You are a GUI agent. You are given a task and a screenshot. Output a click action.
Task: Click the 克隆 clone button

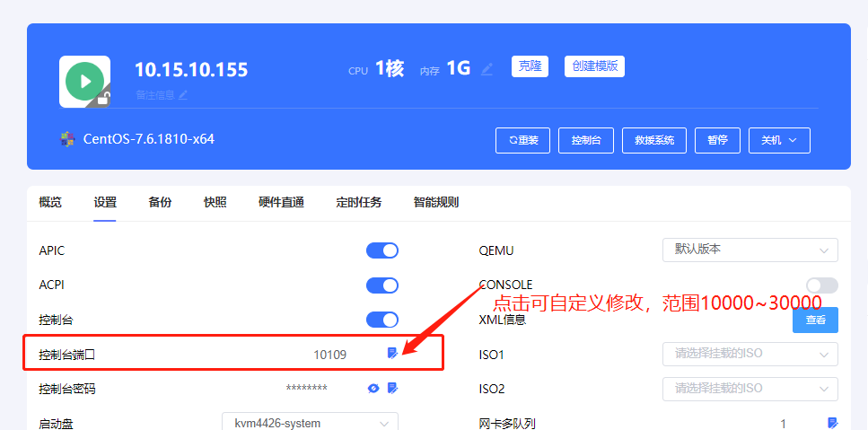(x=530, y=66)
